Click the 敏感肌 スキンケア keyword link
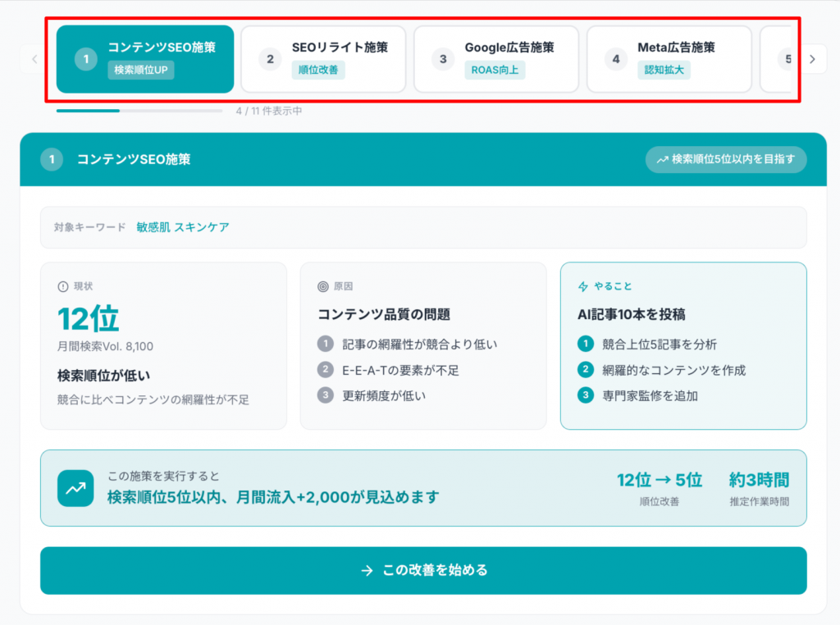 (x=183, y=227)
